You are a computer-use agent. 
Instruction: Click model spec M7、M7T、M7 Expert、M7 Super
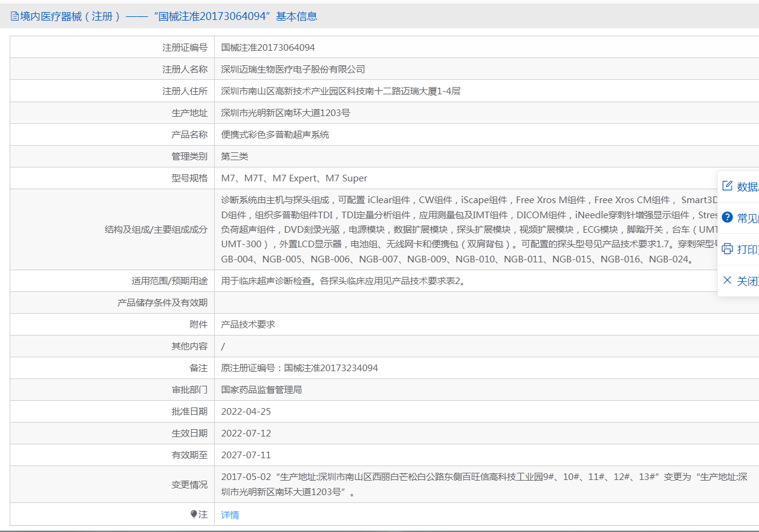click(x=295, y=178)
